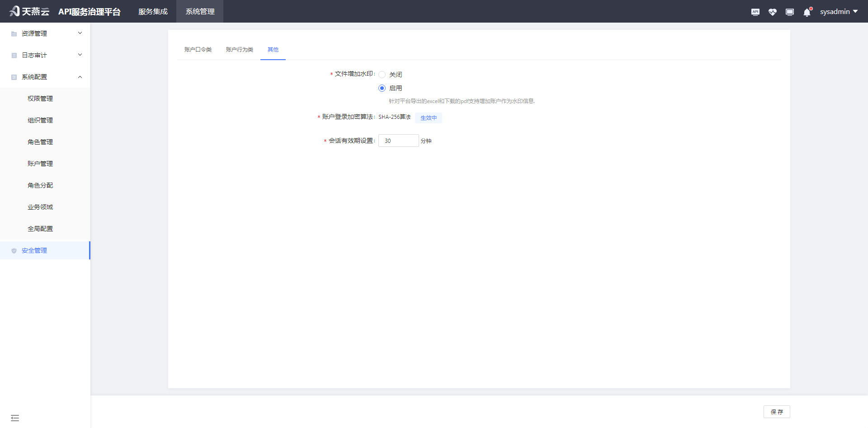This screenshot has height=428, width=868.
Task: Open the heartbeat health monitor icon
Action: click(x=772, y=12)
